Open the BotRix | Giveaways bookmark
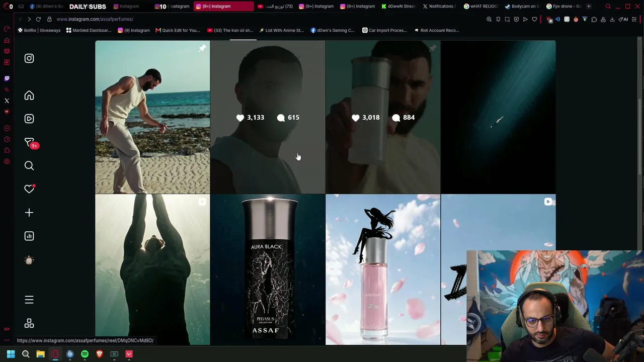The height and width of the screenshot is (362, 644). (39, 30)
